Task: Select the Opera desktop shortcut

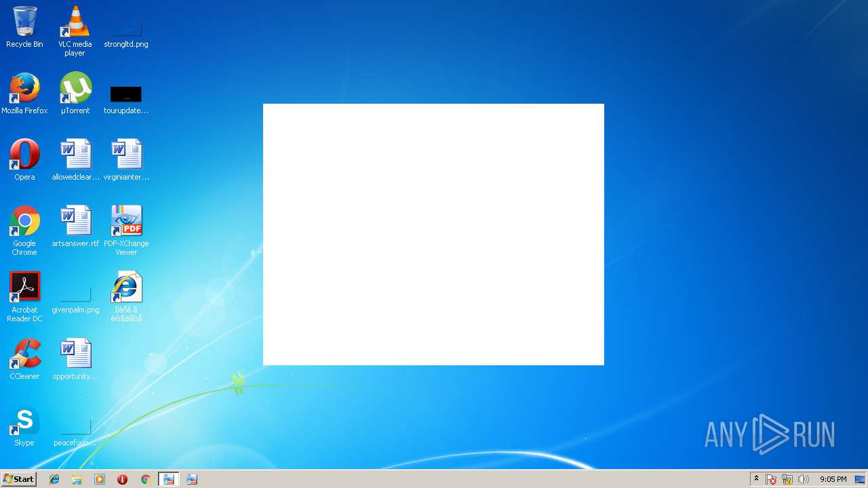Action: pyautogui.click(x=24, y=160)
